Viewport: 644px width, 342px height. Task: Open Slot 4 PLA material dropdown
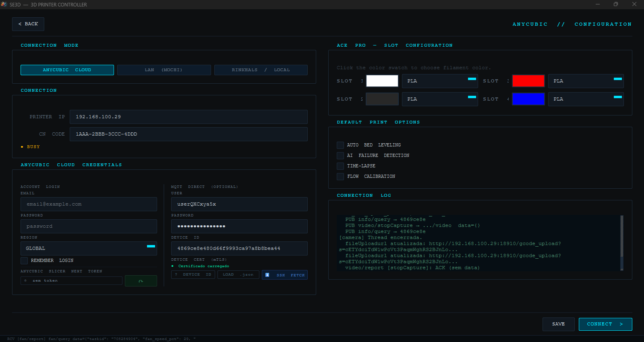(x=586, y=99)
